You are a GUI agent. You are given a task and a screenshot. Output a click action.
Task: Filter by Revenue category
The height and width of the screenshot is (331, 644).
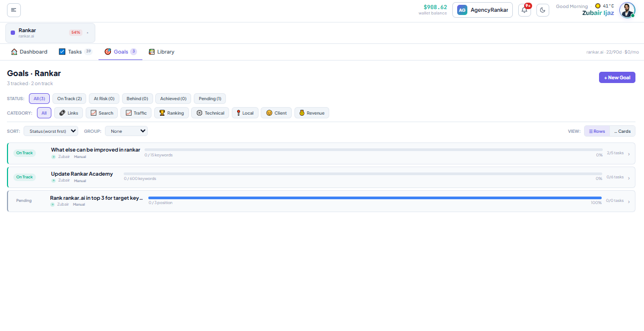tap(312, 113)
